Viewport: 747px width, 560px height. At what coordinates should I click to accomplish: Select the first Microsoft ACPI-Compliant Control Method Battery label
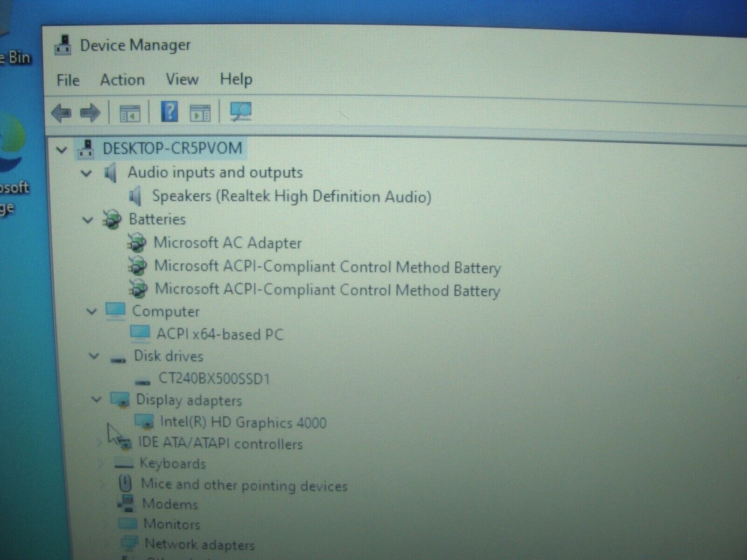(x=327, y=267)
